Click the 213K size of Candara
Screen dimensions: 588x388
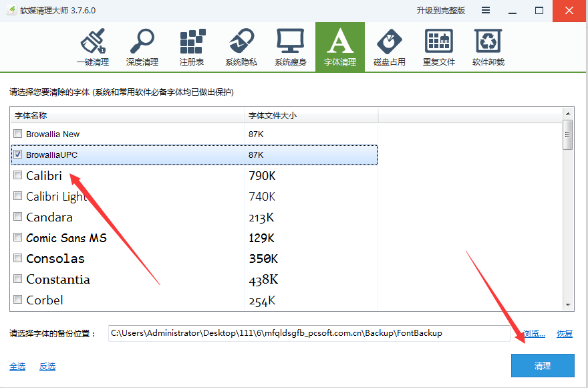(261, 217)
